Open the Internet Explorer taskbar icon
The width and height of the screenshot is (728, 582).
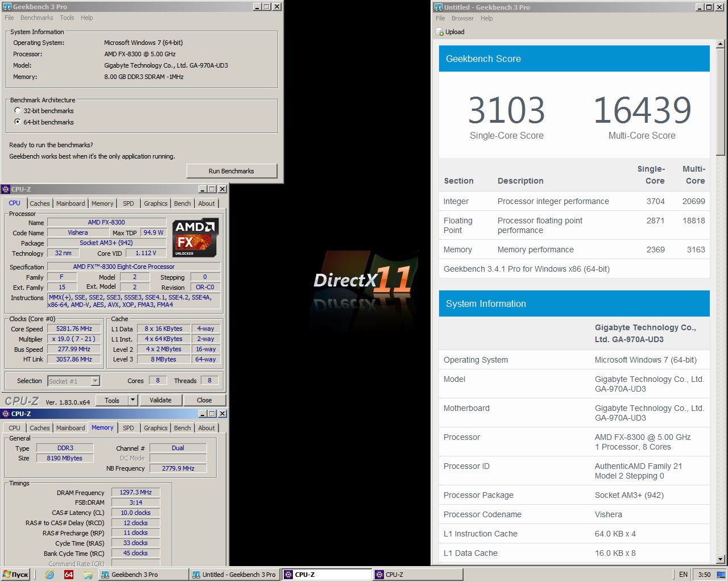[49, 575]
